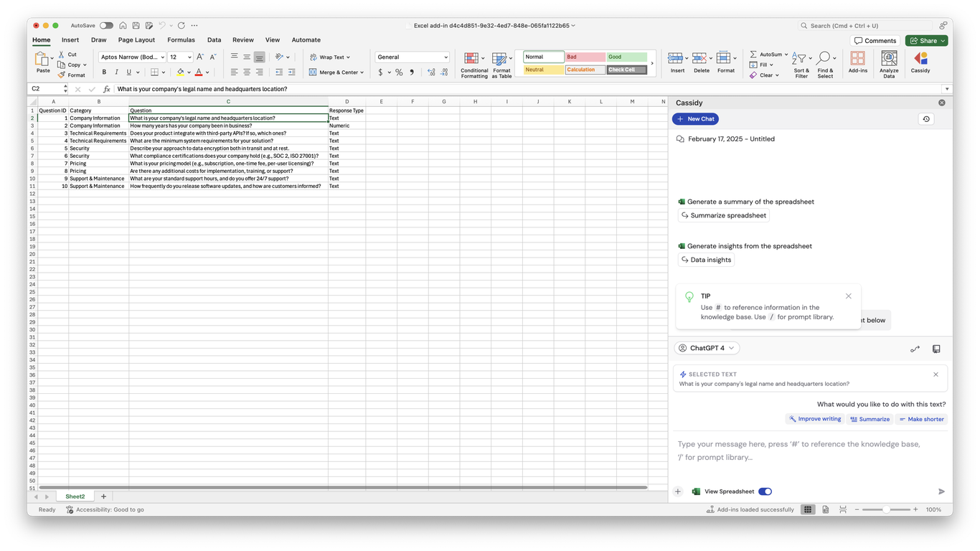Viewport: 980px width, 551px height.
Task: Expand the AutoSum dropdown arrow
Action: tap(786, 55)
